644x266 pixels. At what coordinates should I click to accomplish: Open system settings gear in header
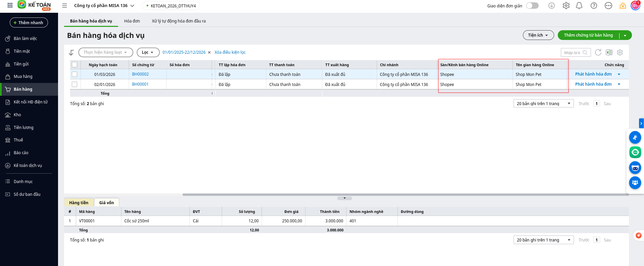point(566,6)
